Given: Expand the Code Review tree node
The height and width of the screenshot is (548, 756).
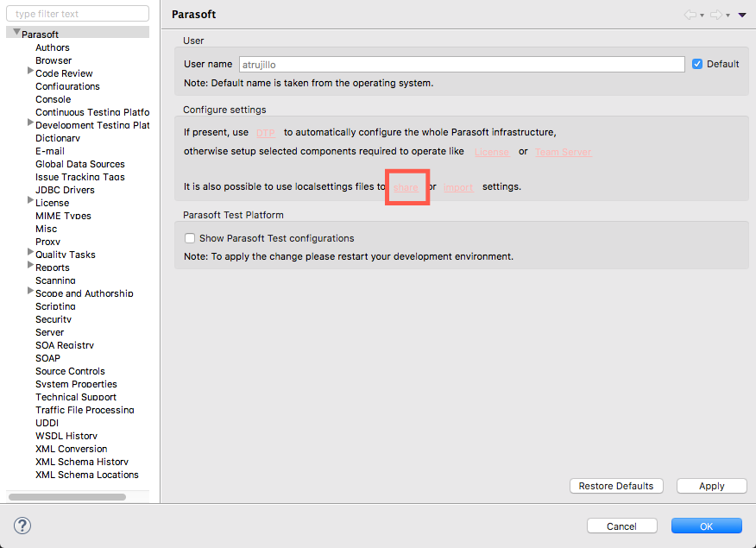Looking at the screenshot, I should coord(30,71).
